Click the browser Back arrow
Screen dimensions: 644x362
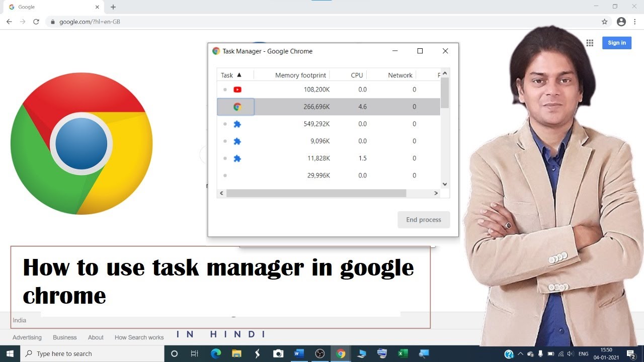(9, 22)
